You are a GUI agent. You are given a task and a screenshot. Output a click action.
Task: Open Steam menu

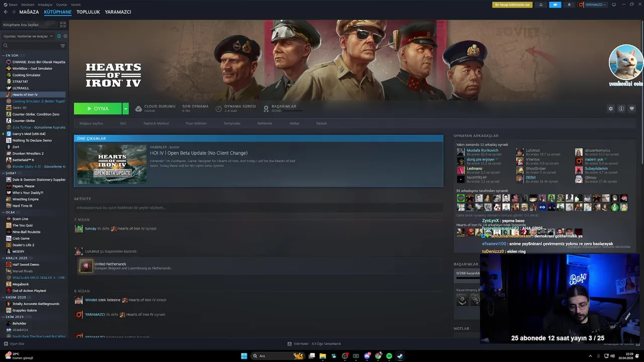click(x=11, y=5)
